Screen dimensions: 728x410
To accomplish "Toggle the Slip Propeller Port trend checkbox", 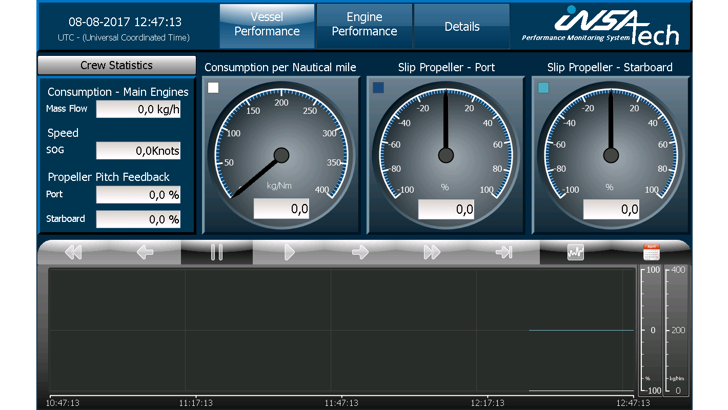I will [378, 88].
